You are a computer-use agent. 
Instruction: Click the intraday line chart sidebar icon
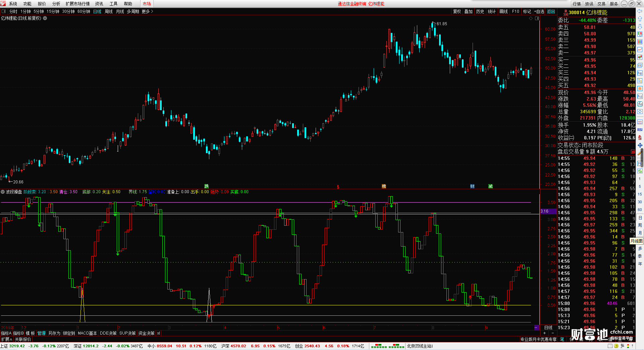(640, 50)
